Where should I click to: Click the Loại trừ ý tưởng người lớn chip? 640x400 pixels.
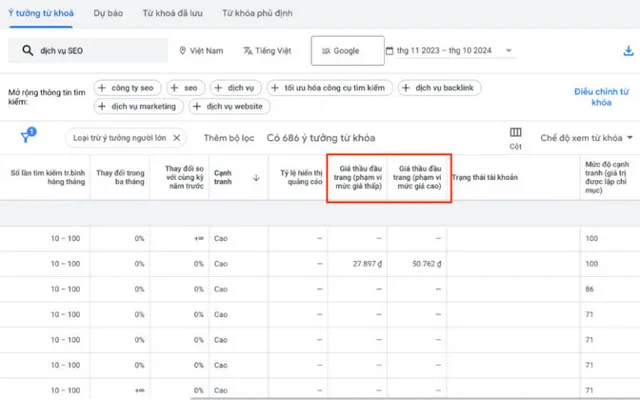[x=126, y=138]
